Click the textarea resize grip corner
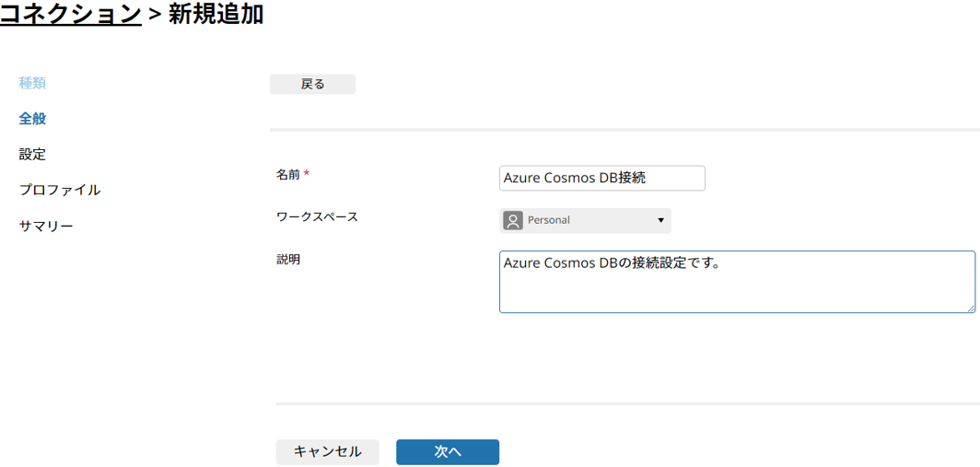980x467 pixels. point(971,309)
